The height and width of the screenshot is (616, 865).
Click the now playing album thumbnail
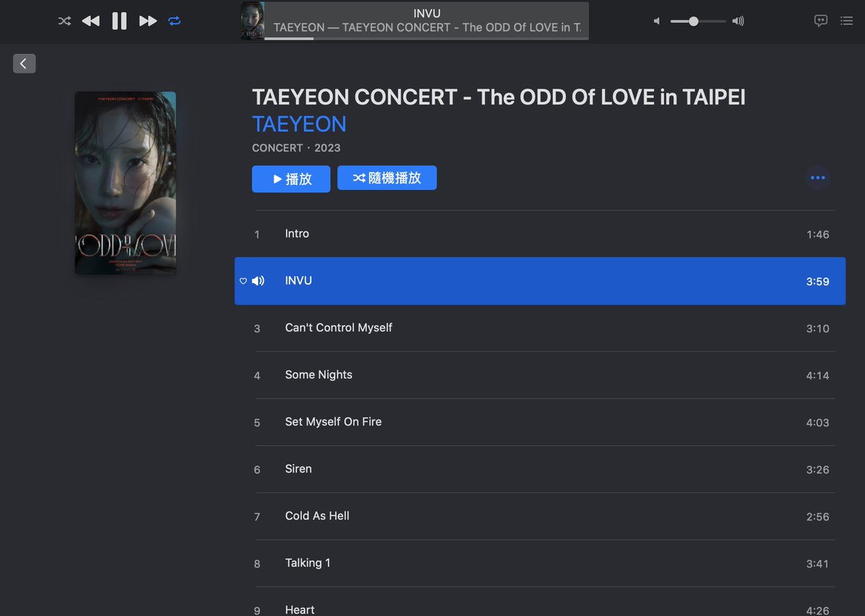point(252,20)
